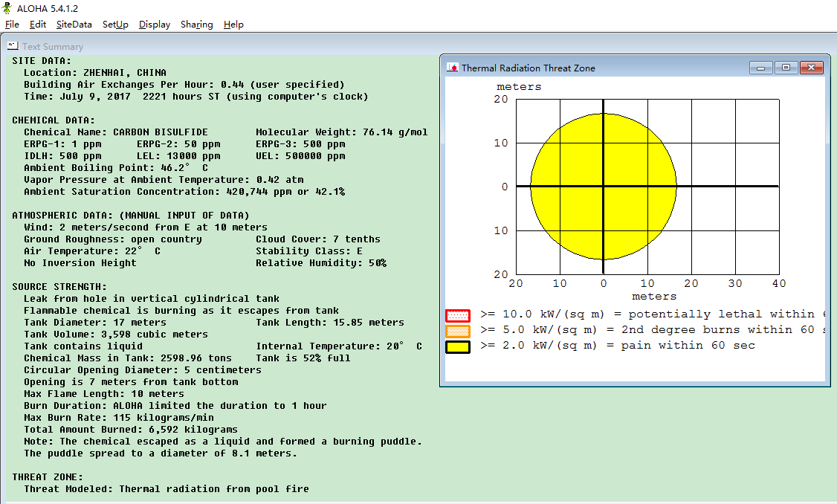Click the ALOHA application icon in title bar
The width and height of the screenshot is (837, 504).
(7, 8)
